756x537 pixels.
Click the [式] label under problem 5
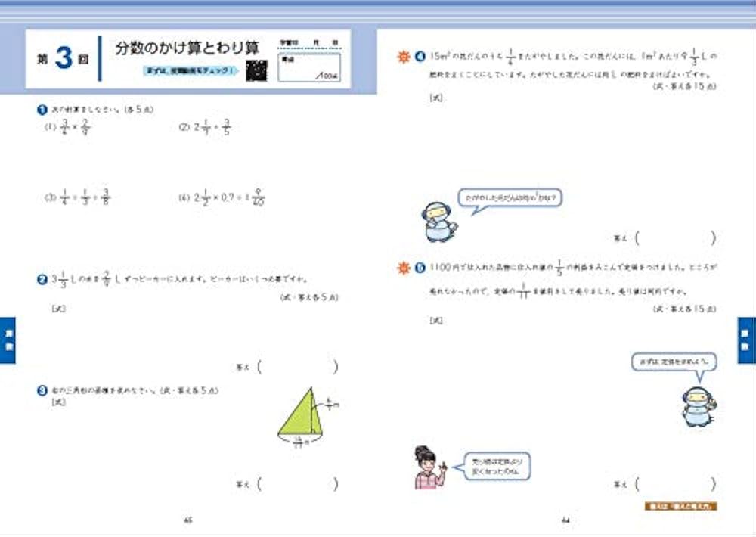click(x=436, y=321)
